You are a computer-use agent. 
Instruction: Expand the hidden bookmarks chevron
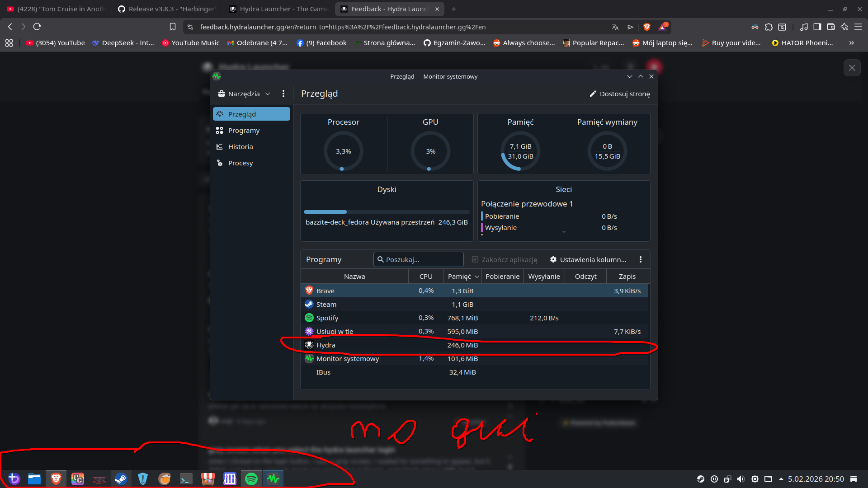tap(852, 43)
